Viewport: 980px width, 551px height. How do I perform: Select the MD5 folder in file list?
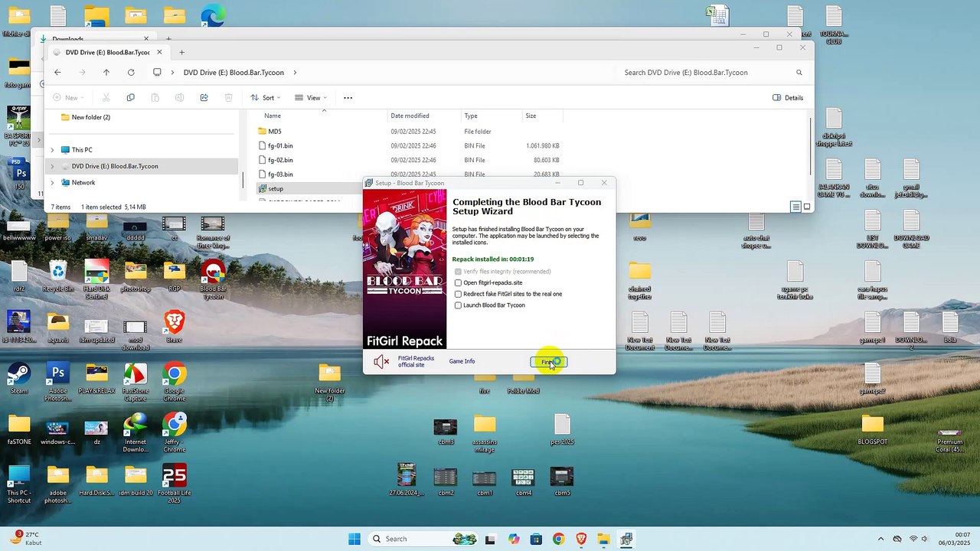click(274, 132)
